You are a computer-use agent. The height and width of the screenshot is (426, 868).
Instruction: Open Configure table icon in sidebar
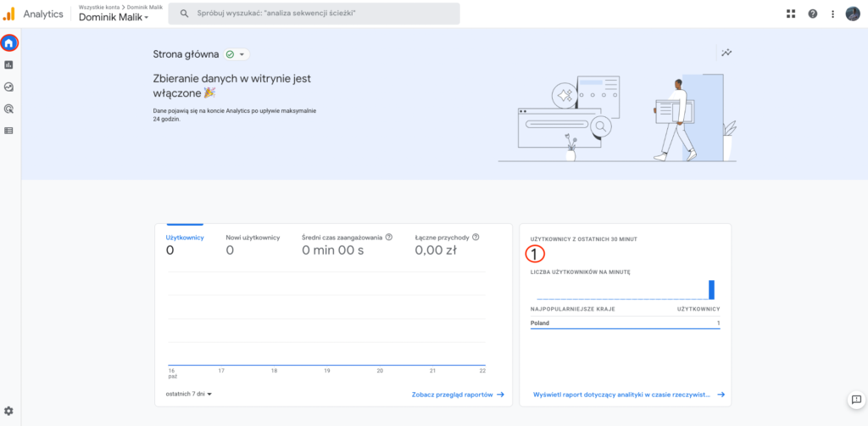[9, 131]
